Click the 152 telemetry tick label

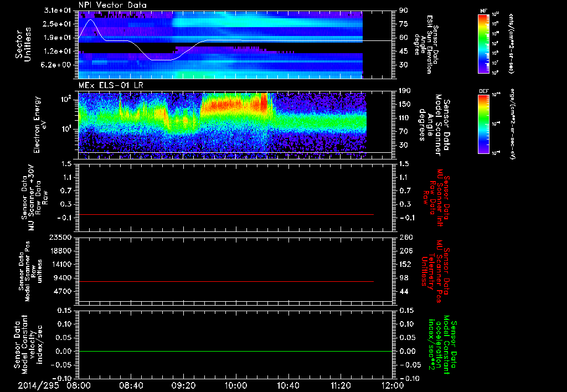[x=405, y=264]
